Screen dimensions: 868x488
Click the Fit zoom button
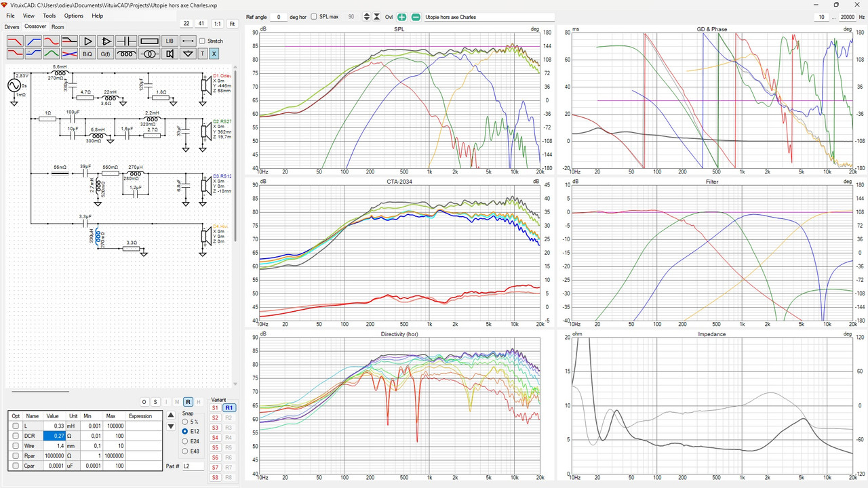point(232,24)
